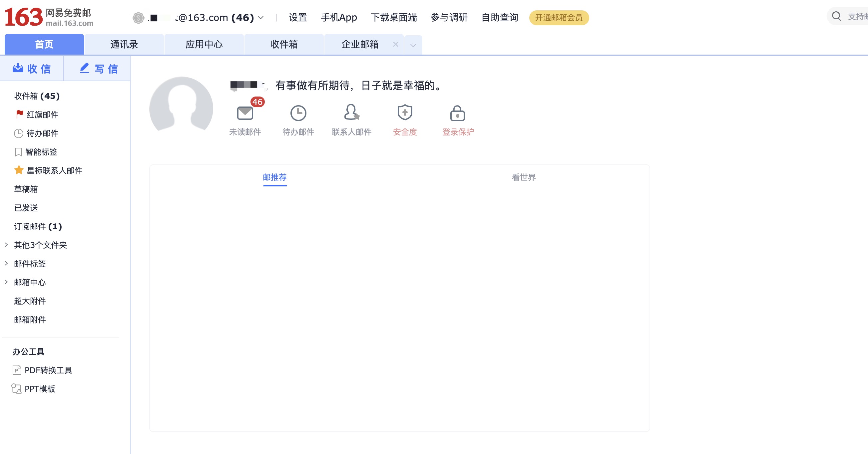The image size is (868, 454).
Task: Click the @163.com account address text
Action: point(201,18)
